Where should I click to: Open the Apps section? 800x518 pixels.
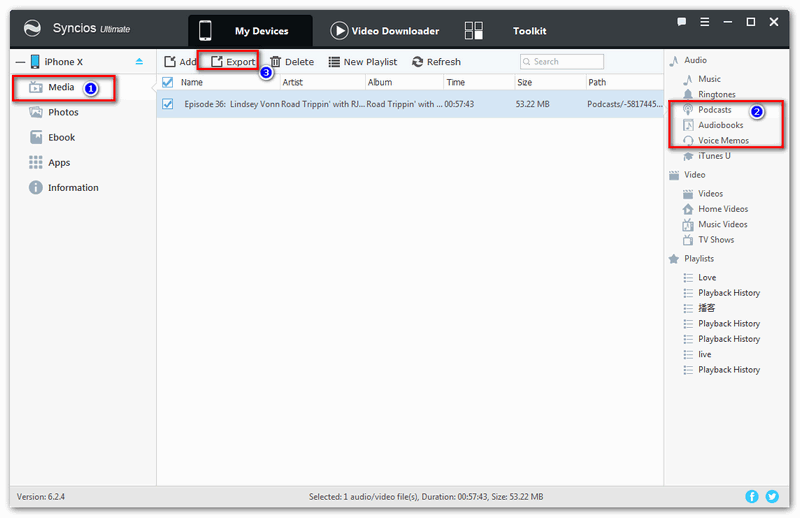coord(49,163)
